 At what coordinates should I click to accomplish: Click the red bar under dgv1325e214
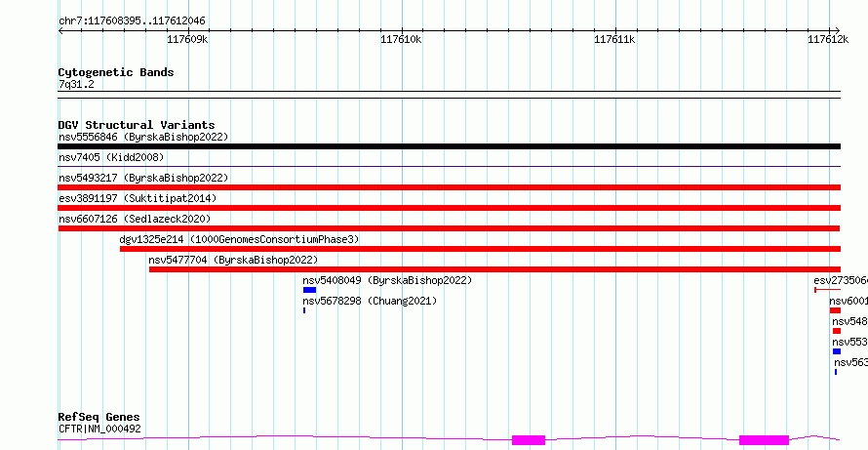click(480, 249)
